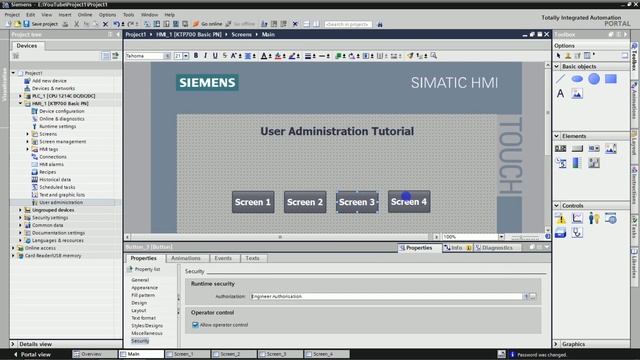640x360 pixels.
Task: Expand PLC_1 tree node
Action: [x=20, y=96]
